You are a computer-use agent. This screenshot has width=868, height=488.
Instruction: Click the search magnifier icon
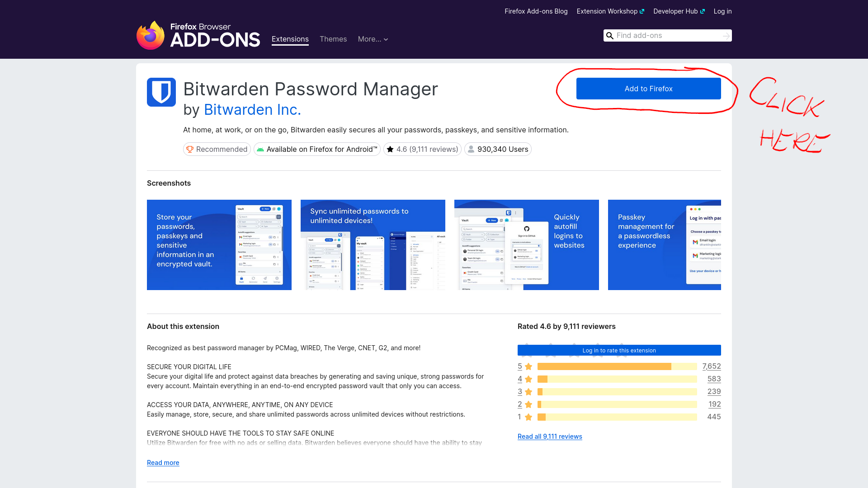[x=610, y=36]
